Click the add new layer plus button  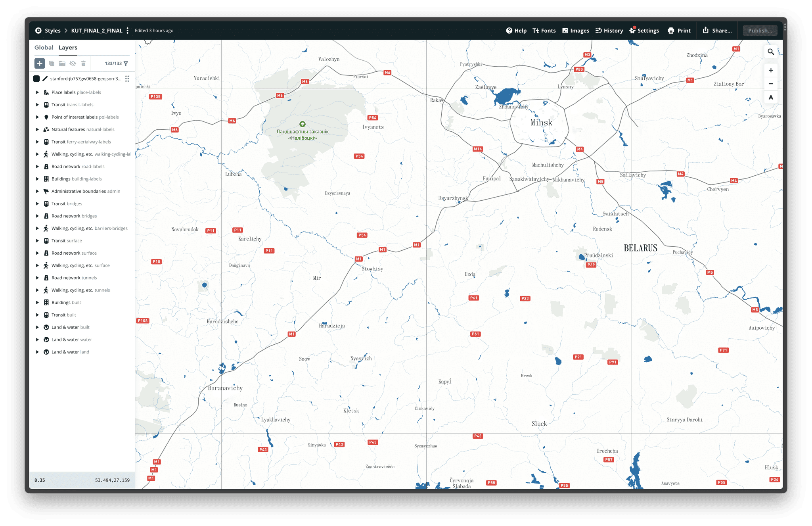tap(40, 63)
